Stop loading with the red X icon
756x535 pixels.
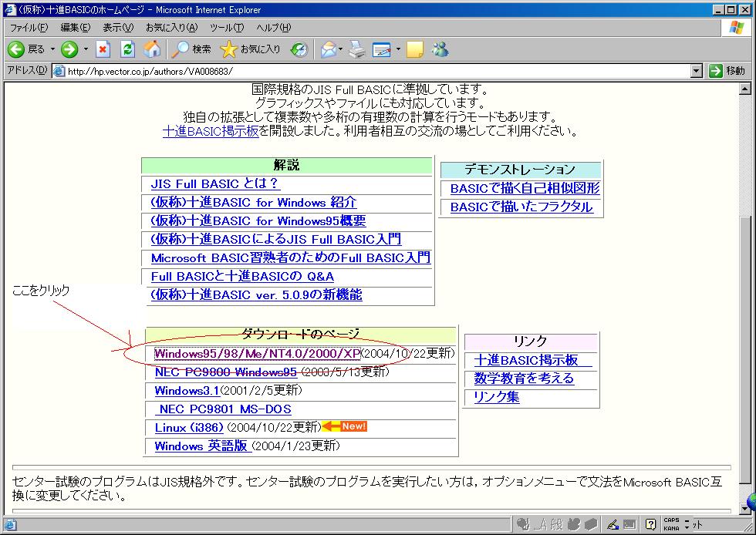[103, 49]
